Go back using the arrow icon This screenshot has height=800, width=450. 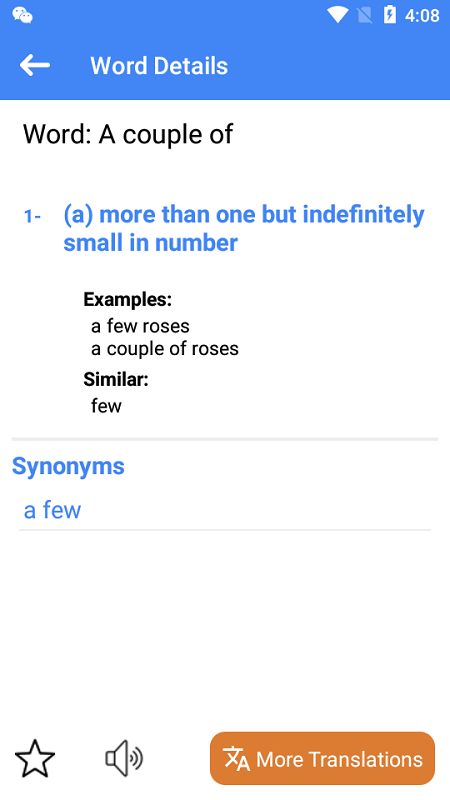click(35, 66)
